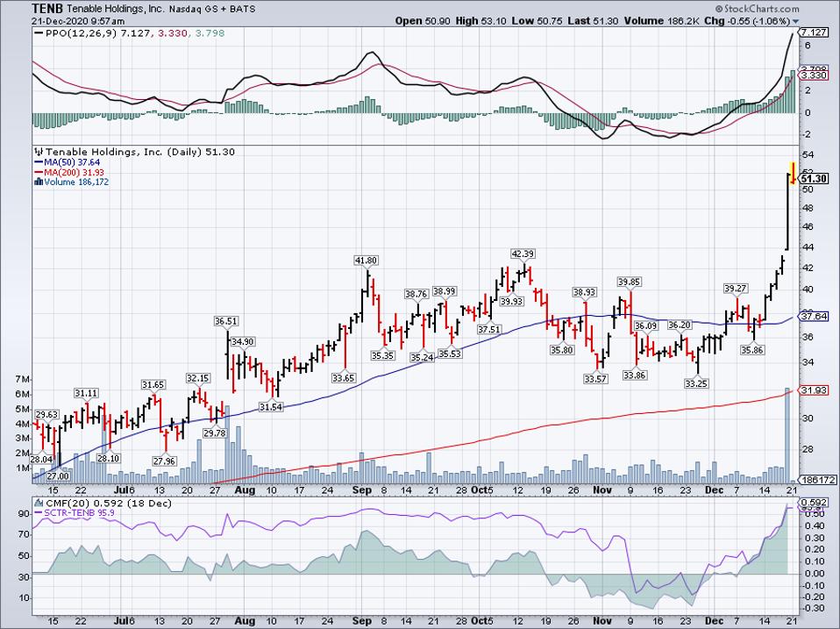Viewport: 840px width, 629px height.
Task: Click the 33.65 late-August low price label
Action: [x=344, y=378]
